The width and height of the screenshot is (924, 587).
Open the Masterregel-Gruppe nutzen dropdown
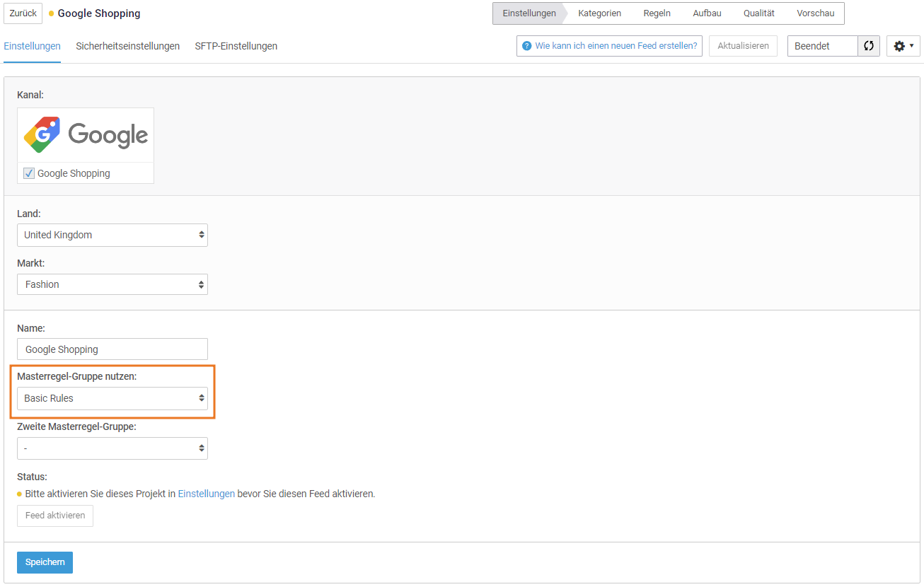(112, 398)
